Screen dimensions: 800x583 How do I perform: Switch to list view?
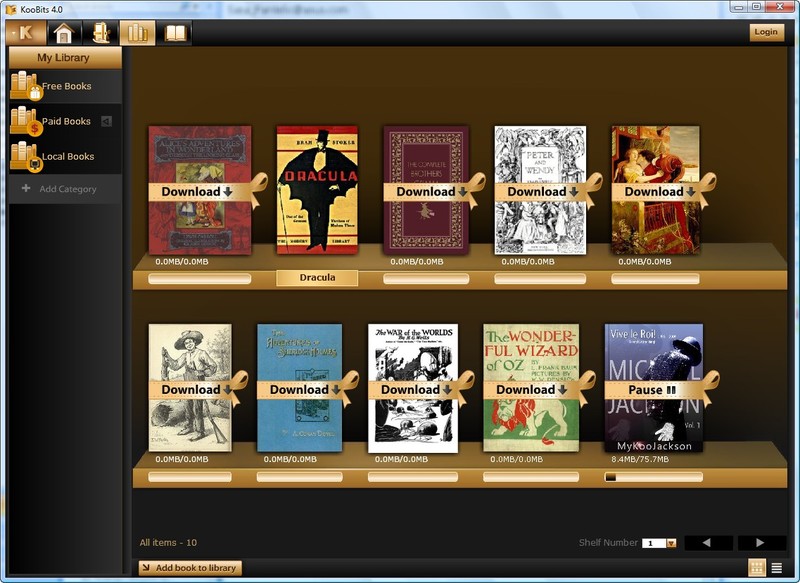pos(777,567)
